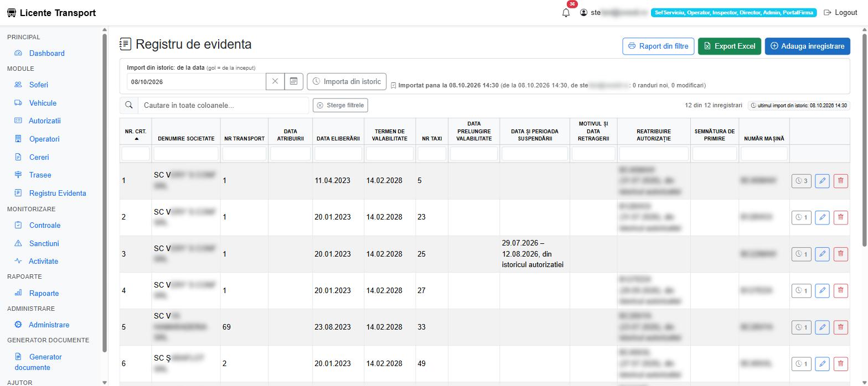
Task: Click the NR TAXI filter box
Action: [x=432, y=154]
